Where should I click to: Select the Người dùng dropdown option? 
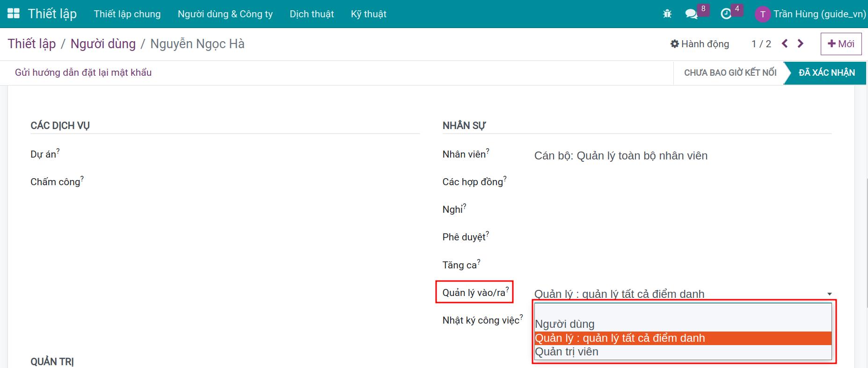565,324
